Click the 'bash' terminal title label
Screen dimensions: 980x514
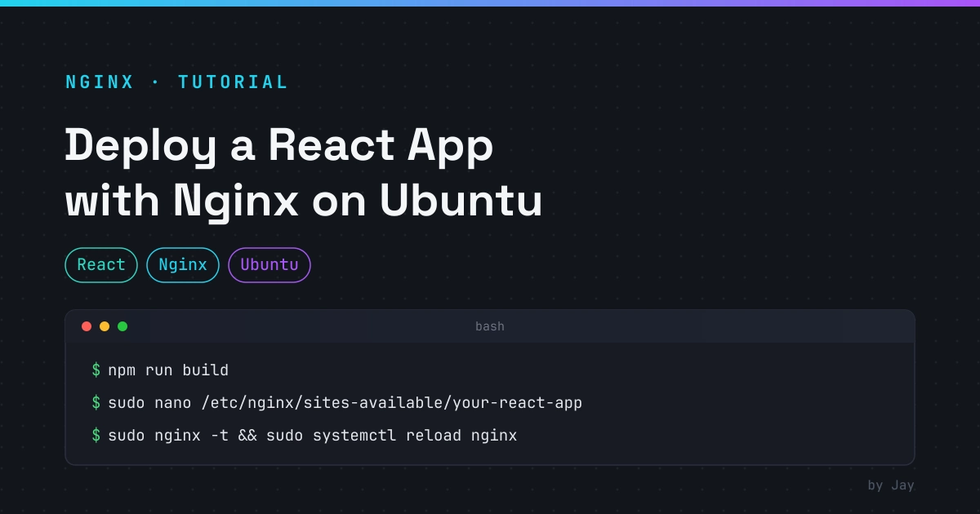[490, 326]
